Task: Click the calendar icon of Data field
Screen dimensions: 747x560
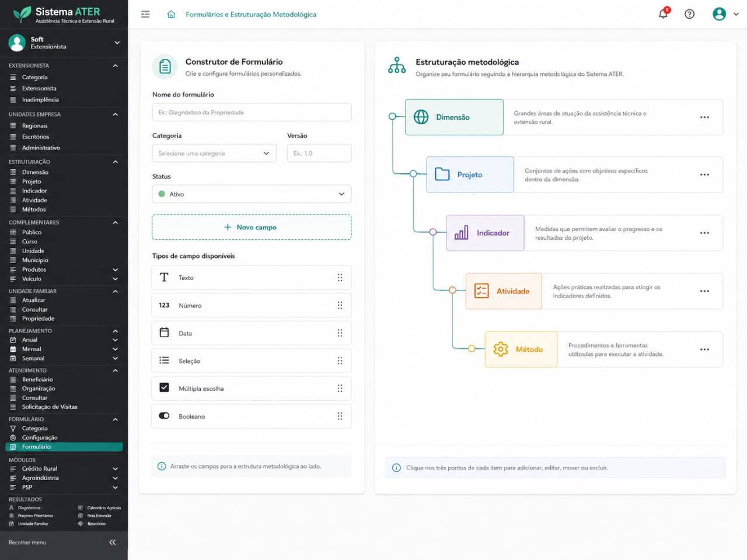Action: (x=164, y=332)
